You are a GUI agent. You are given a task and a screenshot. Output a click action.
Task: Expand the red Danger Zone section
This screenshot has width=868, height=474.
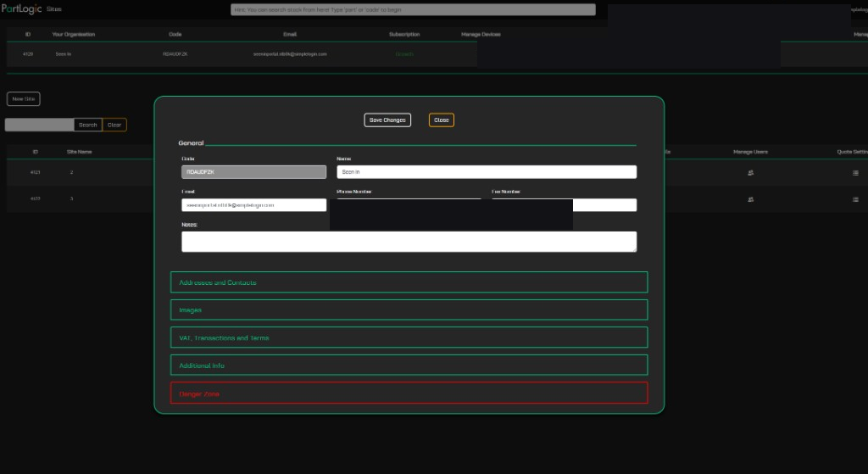tap(409, 393)
